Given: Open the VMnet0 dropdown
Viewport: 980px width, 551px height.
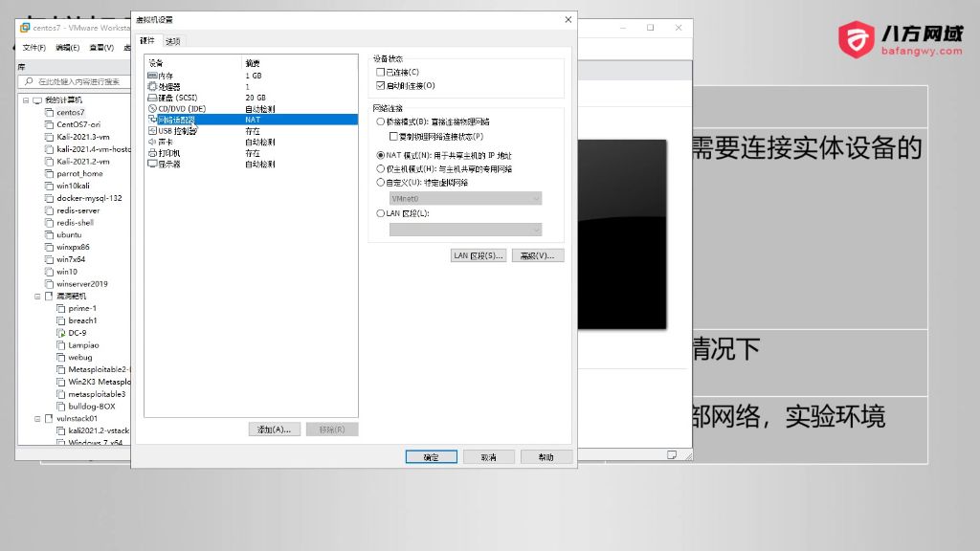Looking at the screenshot, I should (x=466, y=199).
